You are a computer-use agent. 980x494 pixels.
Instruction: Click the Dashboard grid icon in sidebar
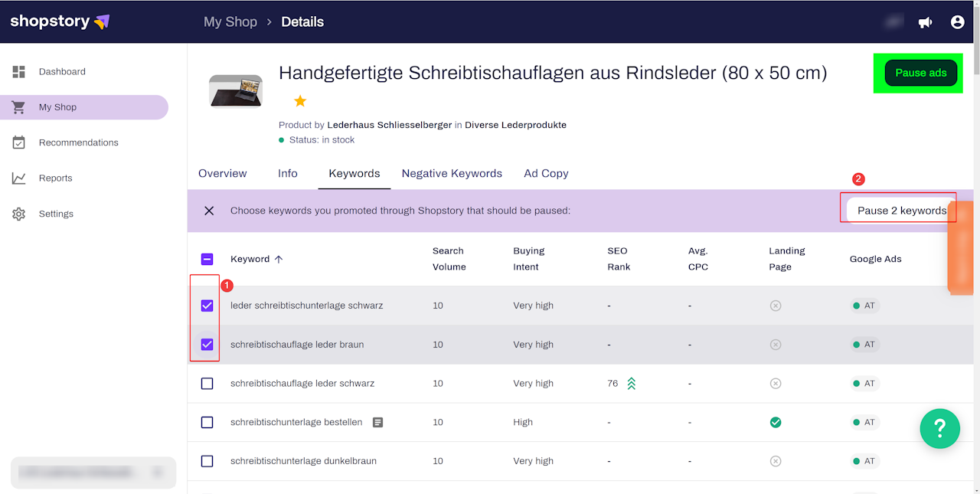(x=19, y=72)
